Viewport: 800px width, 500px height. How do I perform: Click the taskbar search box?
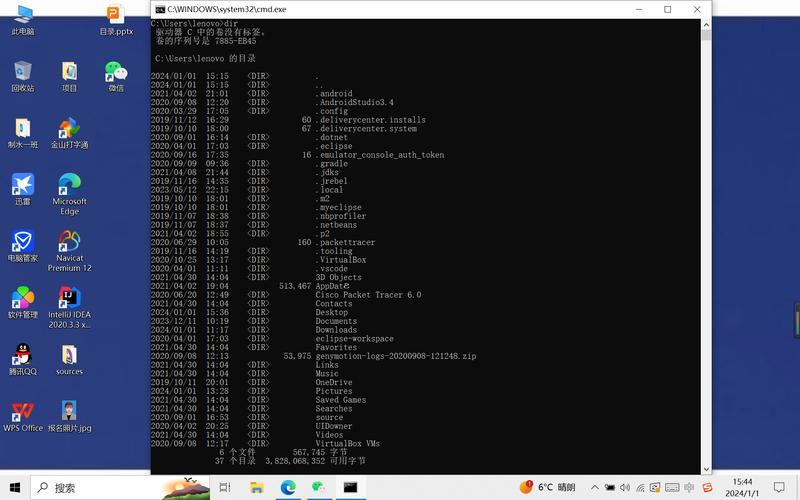(120, 488)
